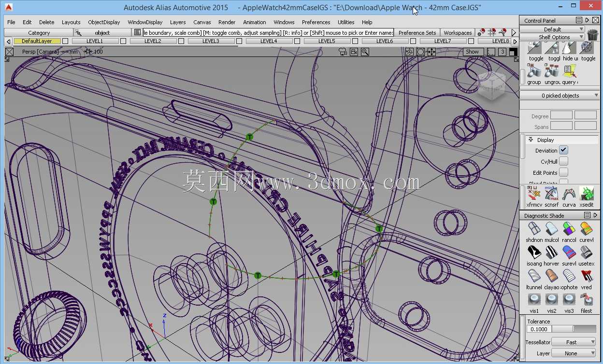
Task: Open the Layers menu
Action: click(178, 22)
